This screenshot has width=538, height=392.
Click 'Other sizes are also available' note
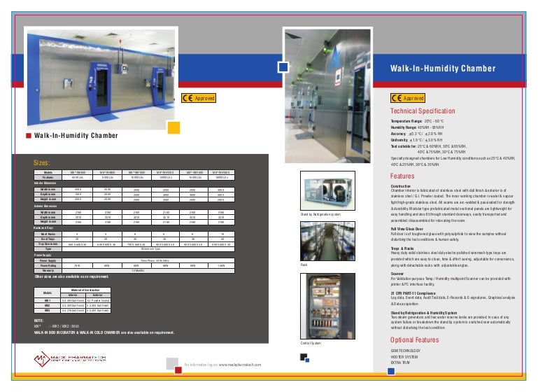71,276
